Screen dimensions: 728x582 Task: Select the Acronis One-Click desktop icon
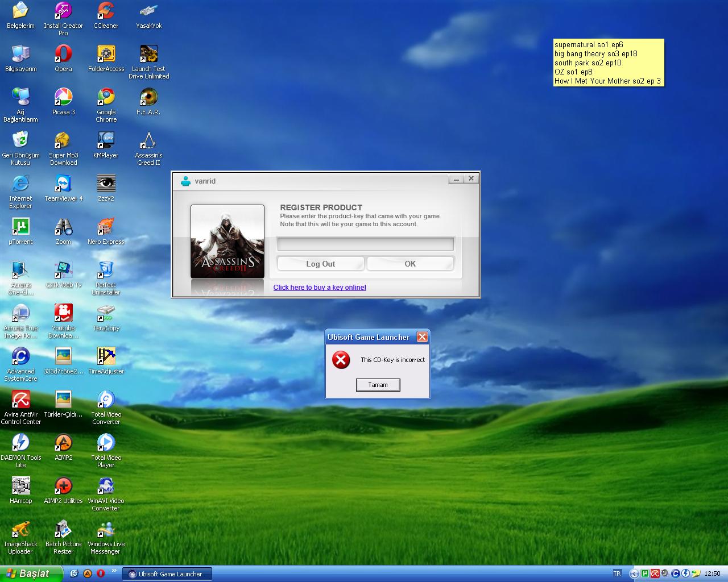(x=20, y=278)
